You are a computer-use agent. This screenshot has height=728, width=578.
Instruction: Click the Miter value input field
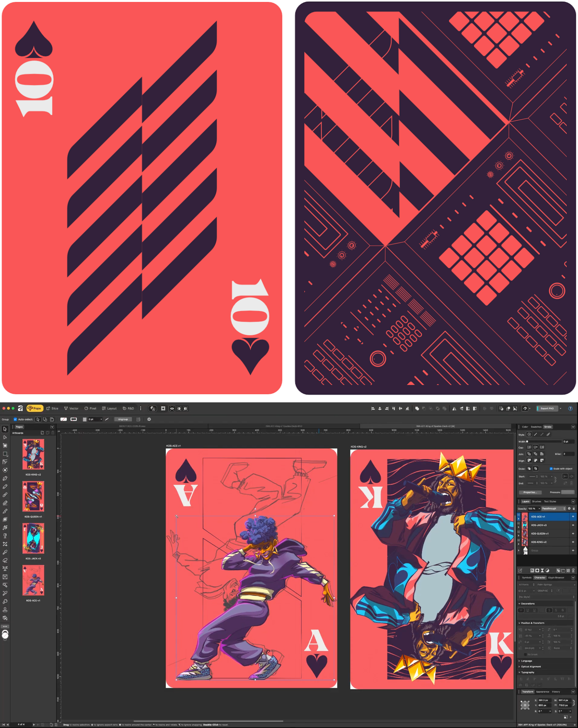coord(569,454)
